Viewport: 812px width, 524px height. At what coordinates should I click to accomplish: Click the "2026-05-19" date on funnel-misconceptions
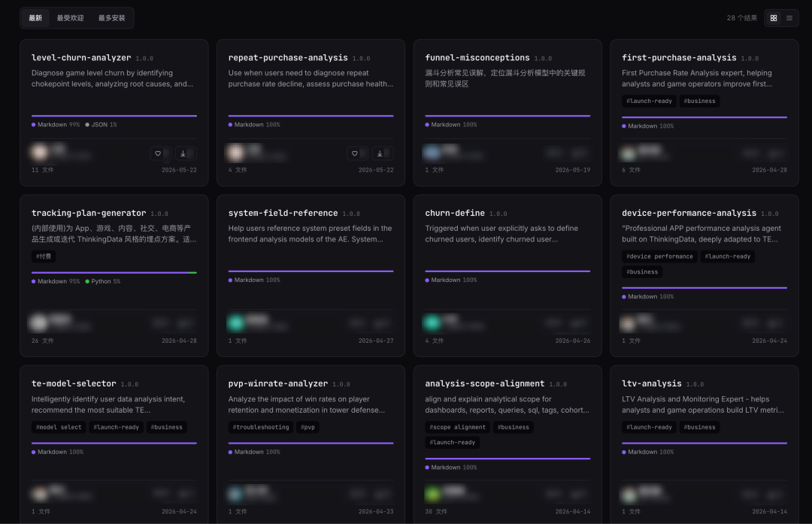[x=573, y=170]
